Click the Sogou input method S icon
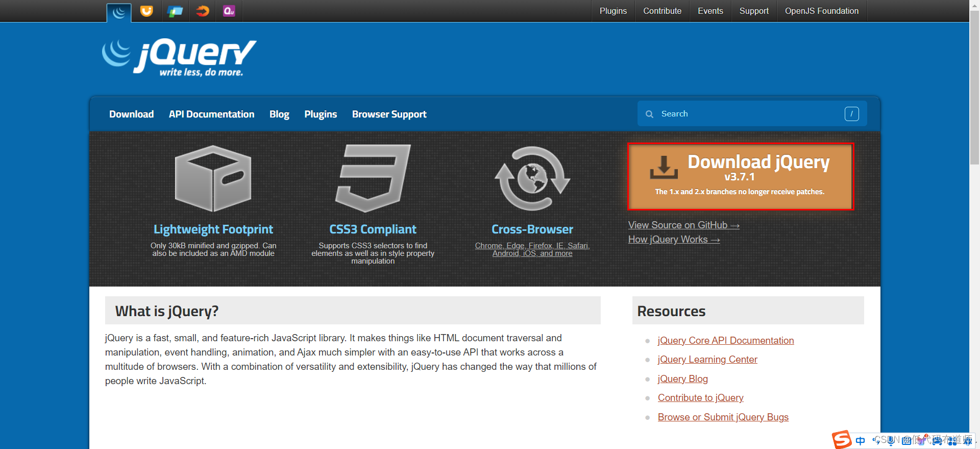Screen dimensions: 980x449 point(842,439)
